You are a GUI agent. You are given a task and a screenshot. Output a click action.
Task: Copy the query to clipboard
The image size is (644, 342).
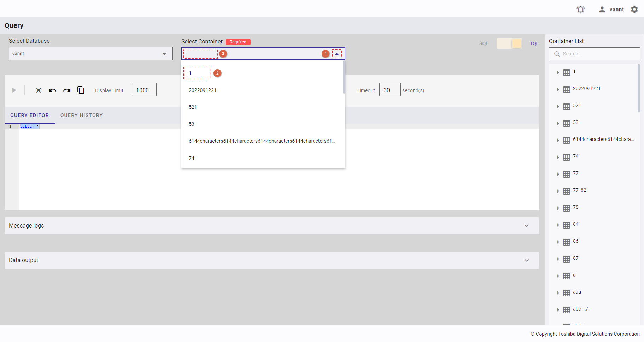[x=81, y=90]
